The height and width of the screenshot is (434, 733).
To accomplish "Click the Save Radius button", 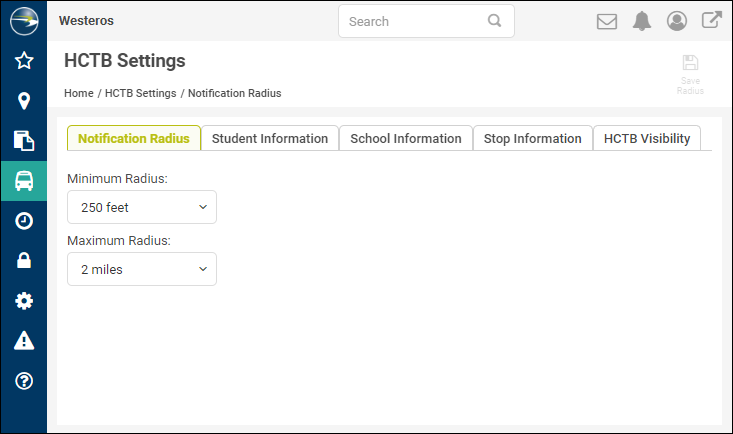I will [690, 75].
